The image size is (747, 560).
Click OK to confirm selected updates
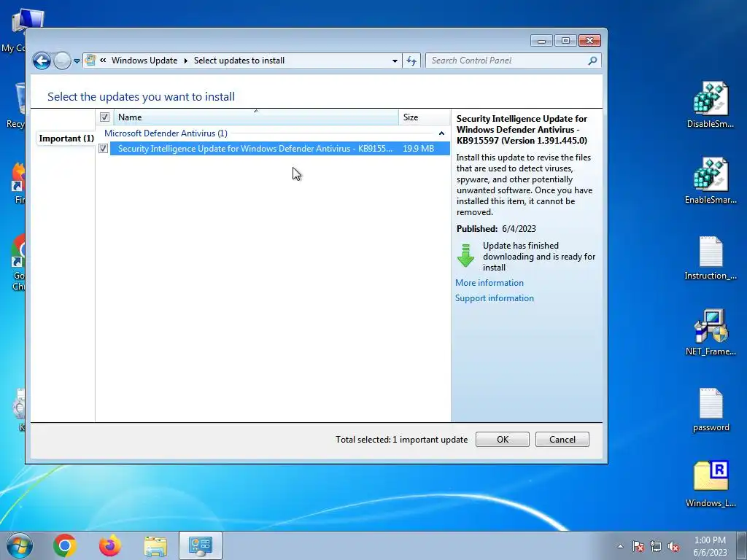click(503, 440)
